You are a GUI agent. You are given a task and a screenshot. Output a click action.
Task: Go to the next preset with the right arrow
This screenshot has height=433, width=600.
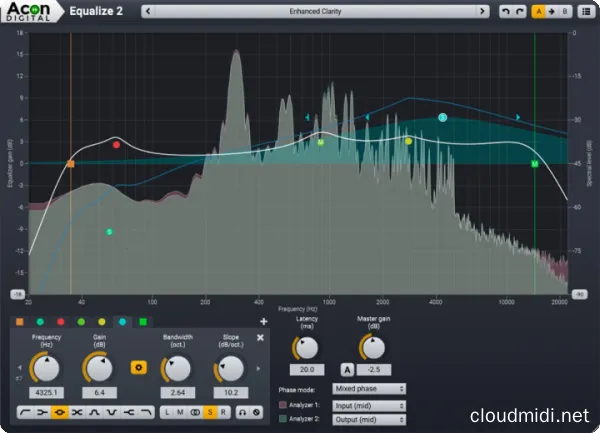pos(482,11)
